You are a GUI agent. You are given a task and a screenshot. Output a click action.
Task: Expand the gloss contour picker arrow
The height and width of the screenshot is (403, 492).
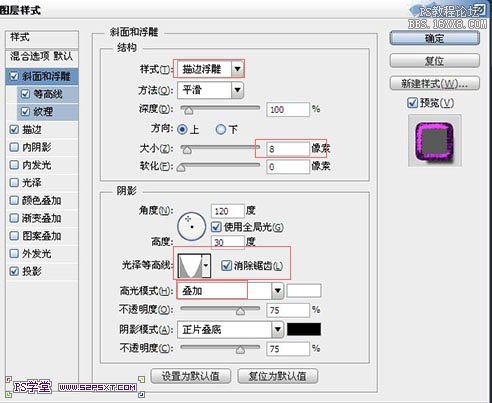[x=206, y=266]
